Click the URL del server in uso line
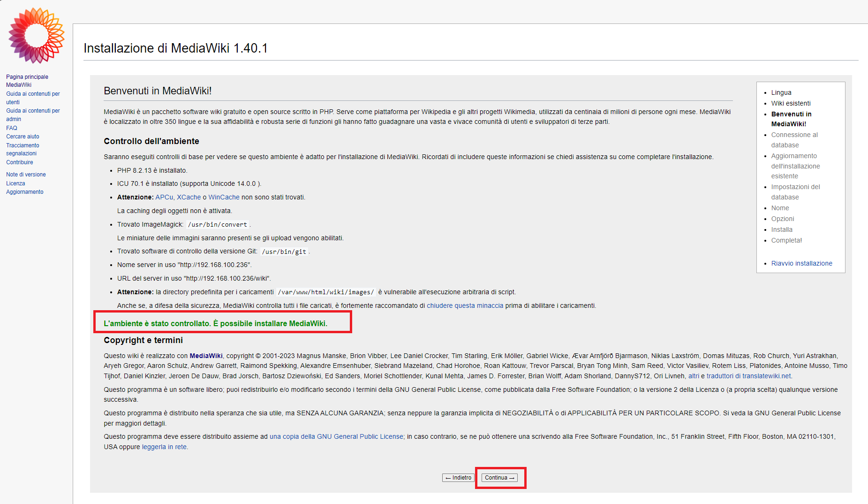This screenshot has width=868, height=504. pyautogui.click(x=194, y=278)
